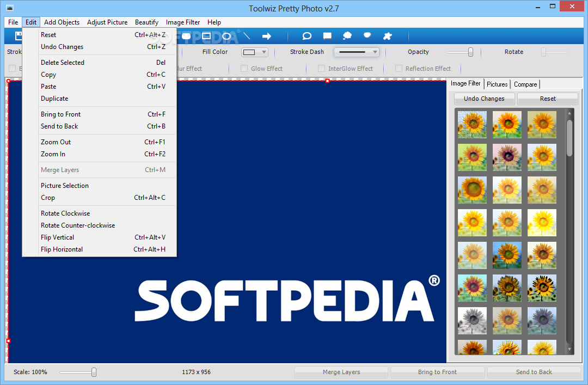Choose Flip Horizontal menu entry
The width and height of the screenshot is (588, 385).
tap(100, 249)
